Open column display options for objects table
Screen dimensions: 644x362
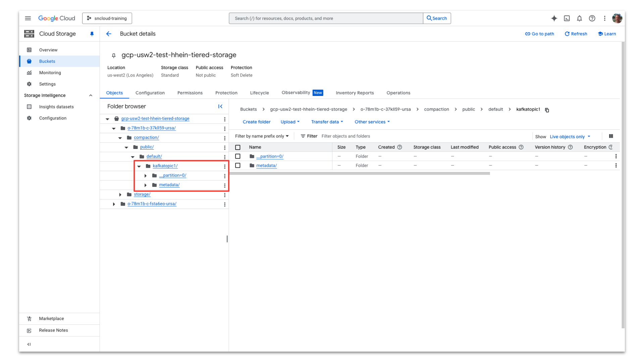coord(611,136)
